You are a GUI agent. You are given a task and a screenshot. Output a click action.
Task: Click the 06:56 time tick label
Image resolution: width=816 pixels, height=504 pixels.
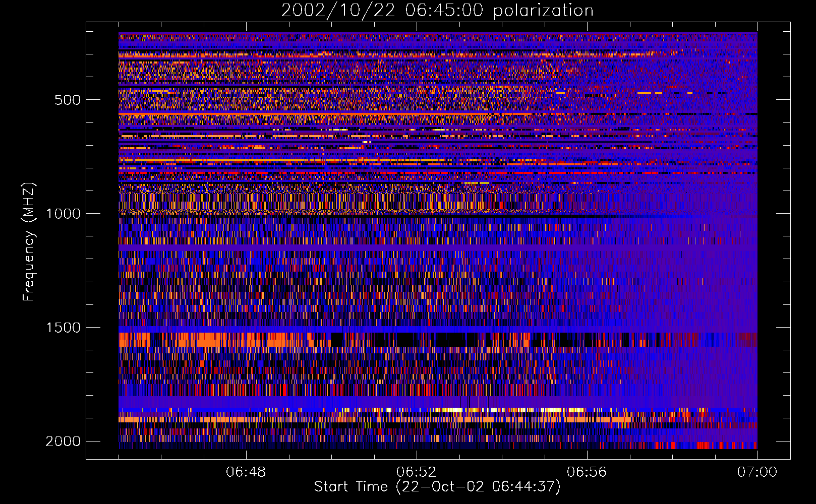[x=587, y=472]
